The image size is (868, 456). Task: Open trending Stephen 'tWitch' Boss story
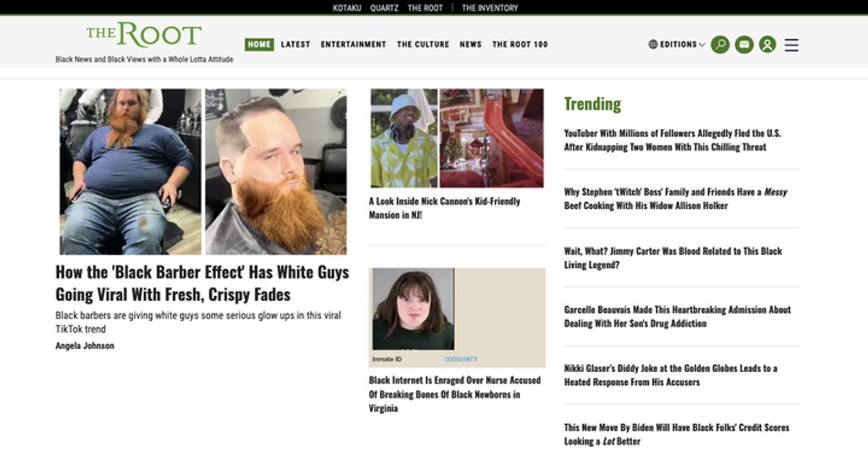tap(676, 198)
